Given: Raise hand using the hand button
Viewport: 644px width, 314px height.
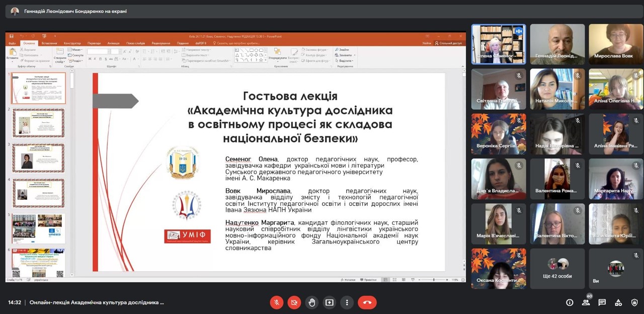Looking at the screenshot, I should click(312, 302).
